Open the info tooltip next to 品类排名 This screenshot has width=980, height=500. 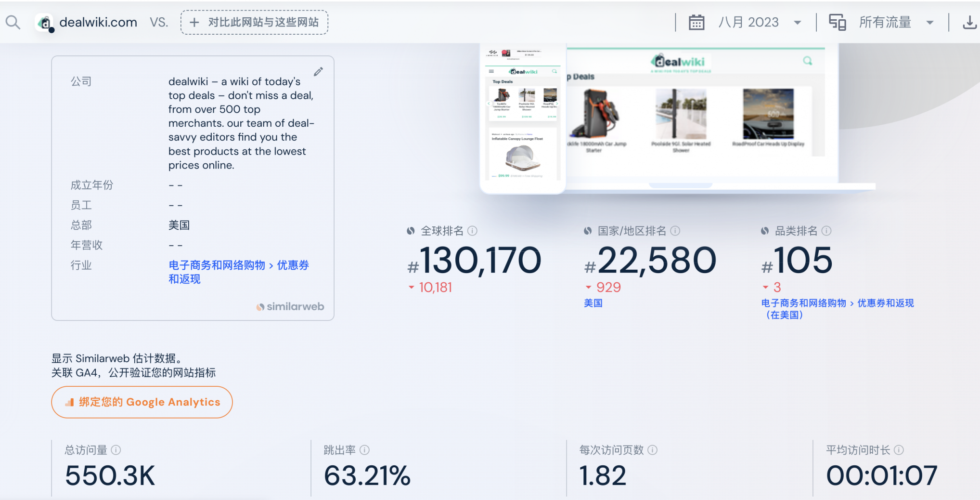[x=827, y=231]
